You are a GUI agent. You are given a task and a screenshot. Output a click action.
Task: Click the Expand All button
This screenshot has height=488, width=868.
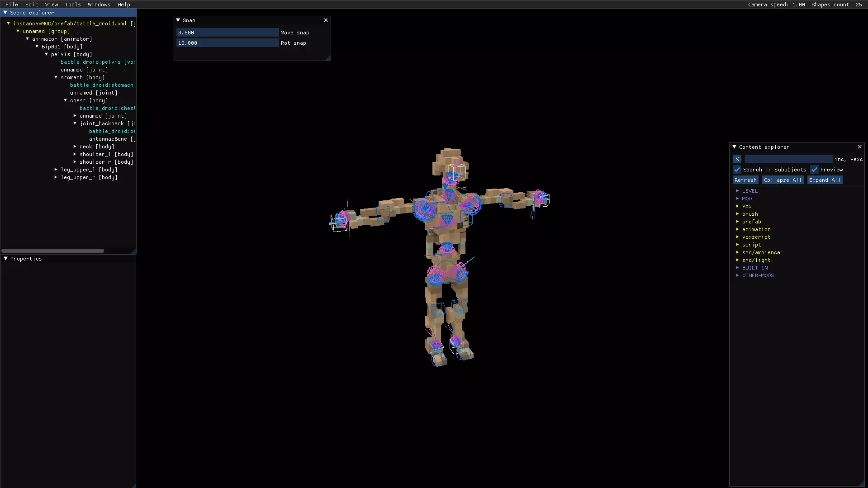[x=825, y=180]
